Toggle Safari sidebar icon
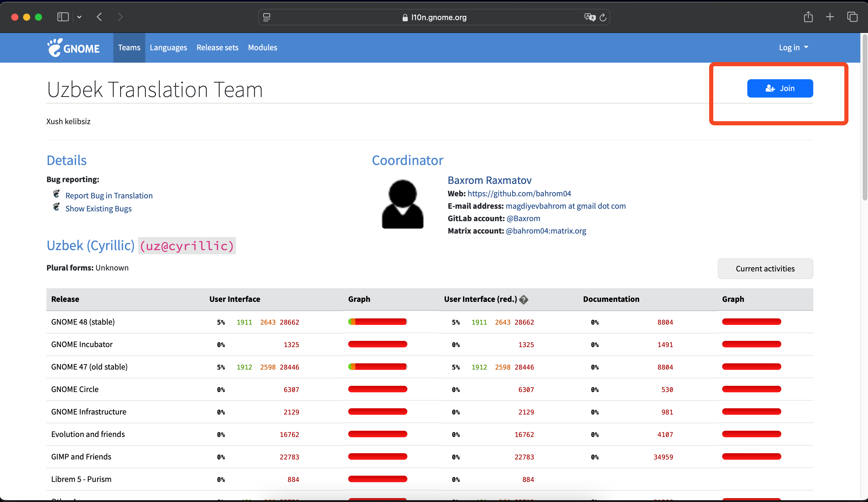This screenshot has width=868, height=502. click(63, 17)
